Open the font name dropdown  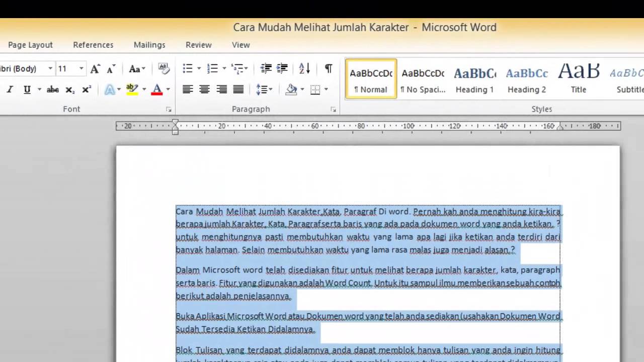point(50,69)
